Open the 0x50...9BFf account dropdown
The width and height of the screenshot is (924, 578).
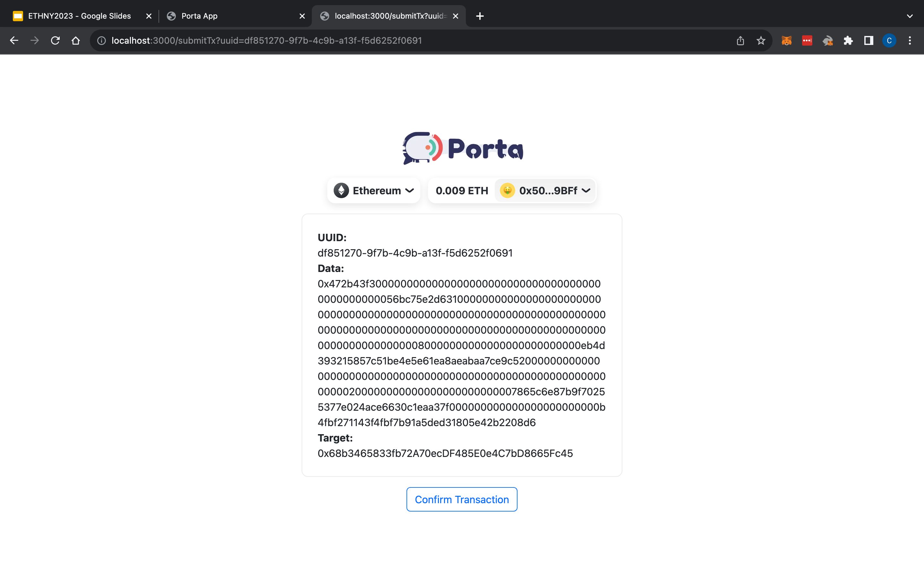click(x=545, y=190)
